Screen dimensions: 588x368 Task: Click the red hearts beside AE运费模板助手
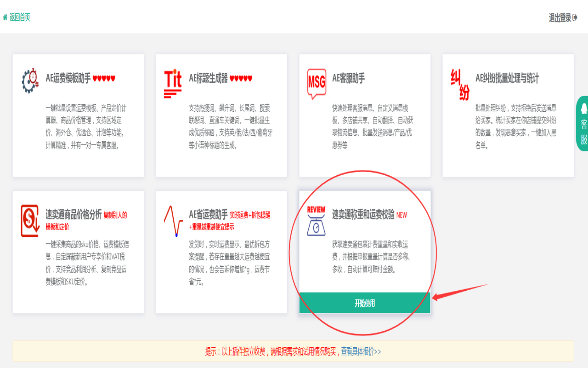click(x=104, y=79)
